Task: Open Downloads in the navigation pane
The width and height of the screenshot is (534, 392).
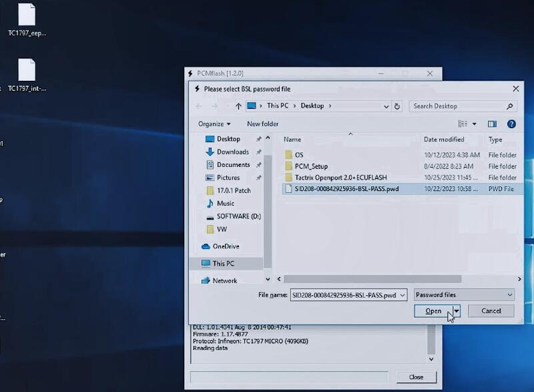Action: click(232, 152)
